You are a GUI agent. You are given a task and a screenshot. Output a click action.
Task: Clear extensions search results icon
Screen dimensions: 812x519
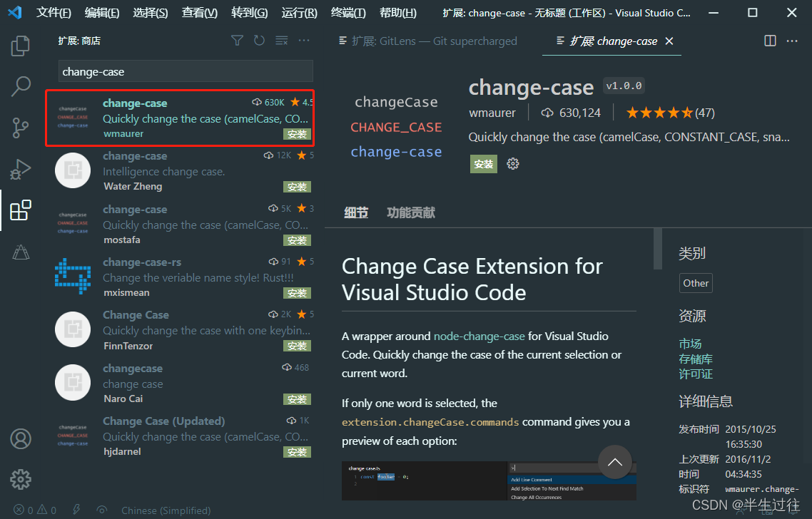(282, 41)
